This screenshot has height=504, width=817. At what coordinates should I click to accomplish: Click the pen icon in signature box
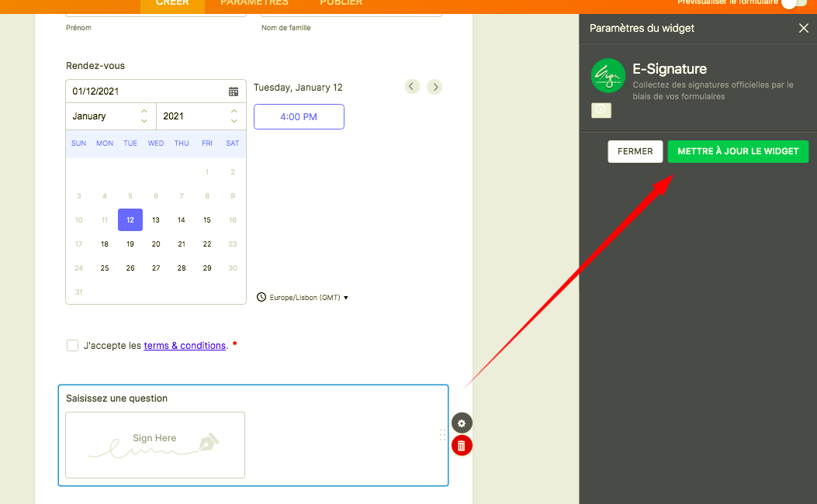(209, 441)
